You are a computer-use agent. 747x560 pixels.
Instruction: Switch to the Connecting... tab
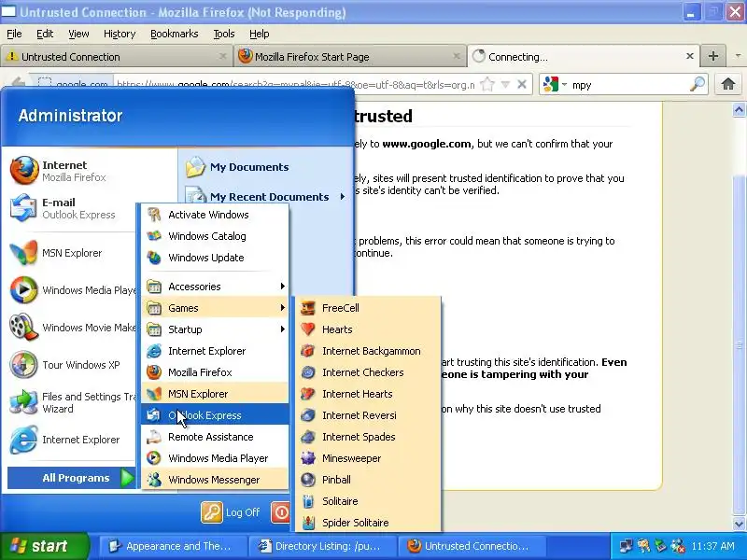[584, 57]
